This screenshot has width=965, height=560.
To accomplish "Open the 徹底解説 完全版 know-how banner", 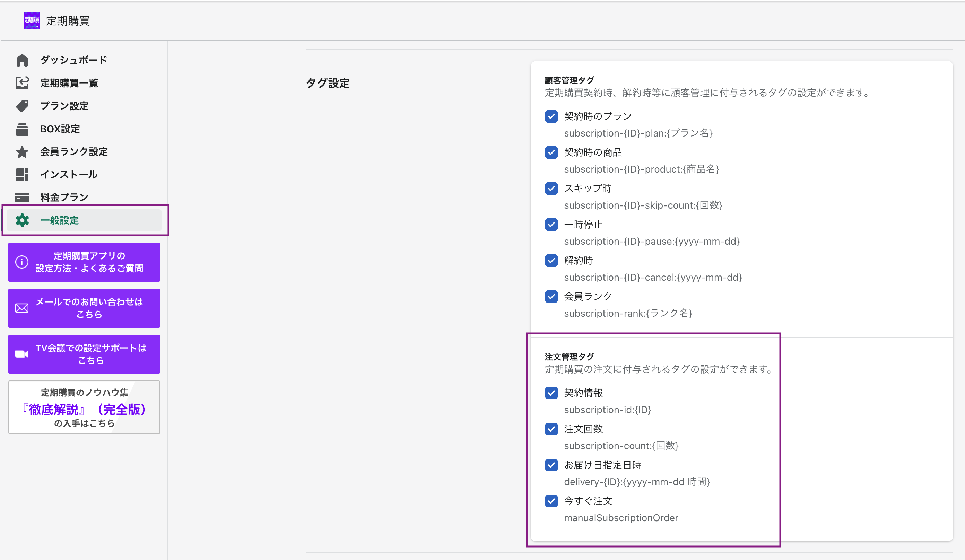I will [x=84, y=407].
